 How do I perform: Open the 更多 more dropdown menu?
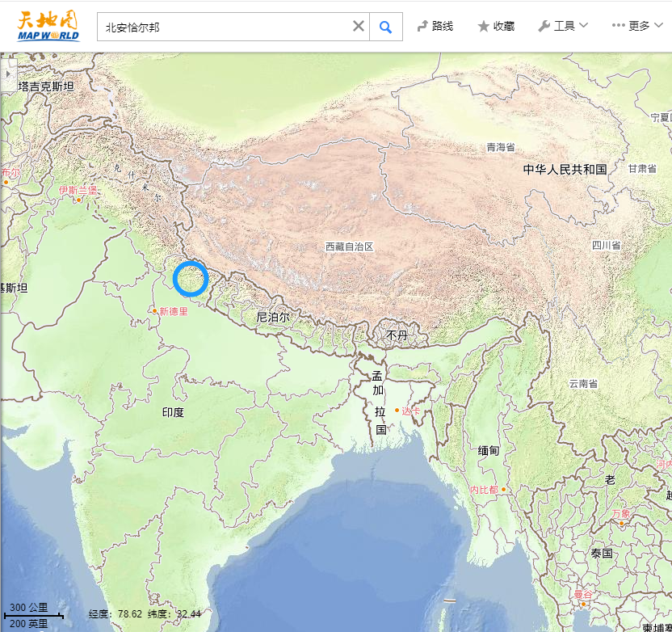[637, 26]
